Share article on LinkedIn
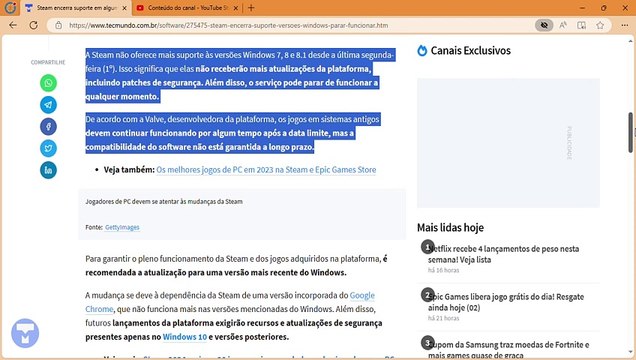The height and width of the screenshot is (360, 636). pos(48,170)
